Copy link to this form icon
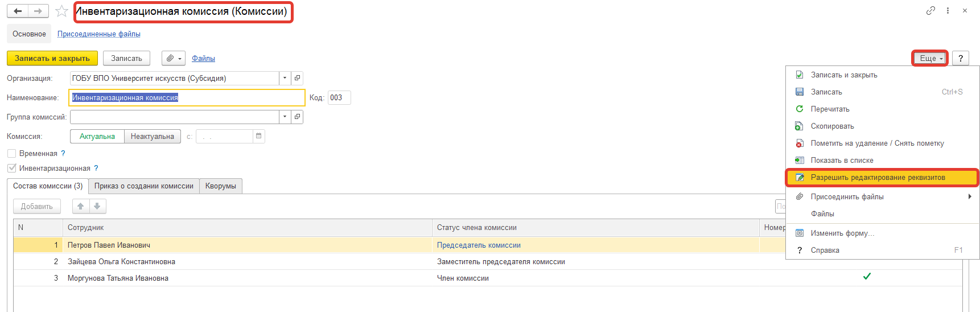This screenshot has width=980, height=312. pos(930,11)
